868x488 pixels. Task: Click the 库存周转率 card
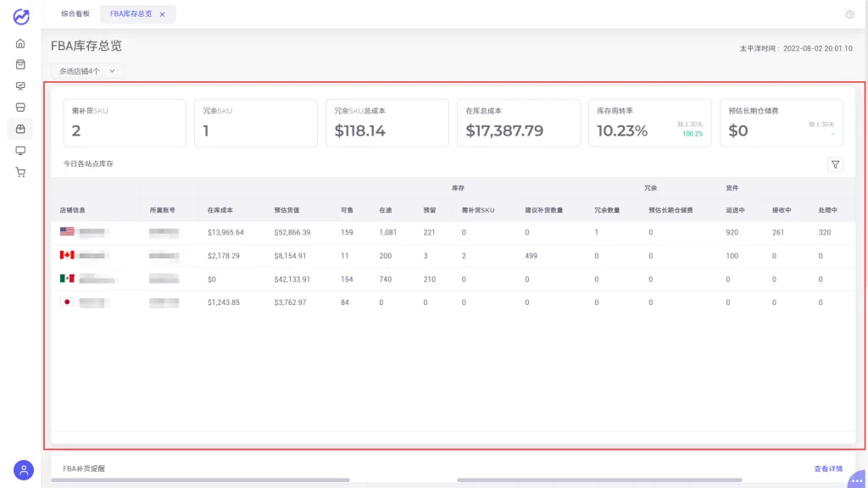coord(650,123)
